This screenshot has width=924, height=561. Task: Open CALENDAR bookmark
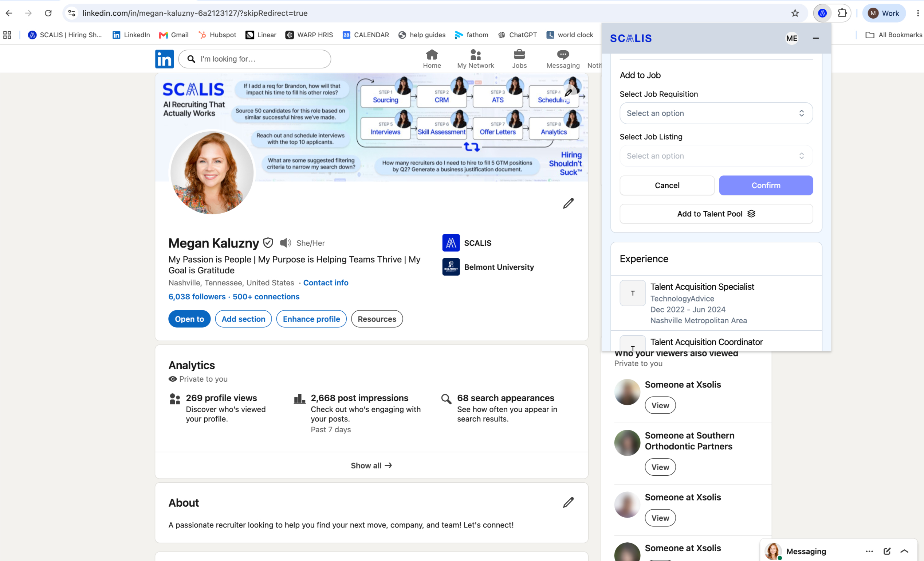tap(366, 35)
